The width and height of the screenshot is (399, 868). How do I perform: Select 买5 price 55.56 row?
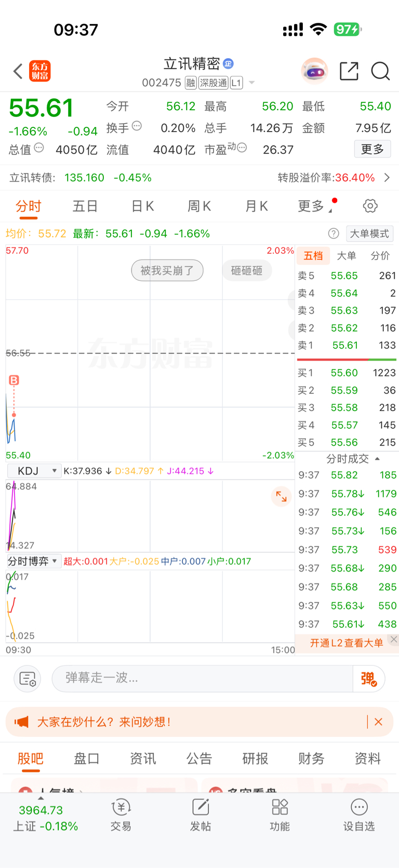[347, 443]
